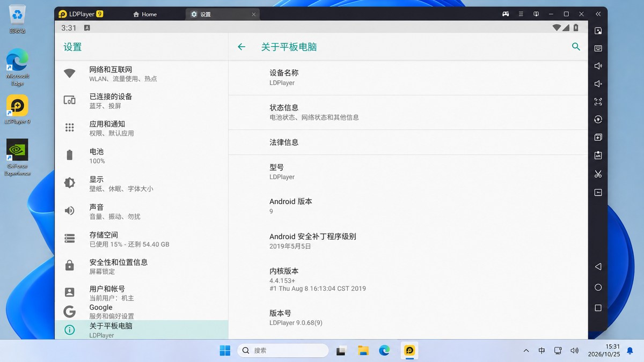644x362 pixels.
Task: Open the multi-instance manager icon
Action: pos(598,137)
